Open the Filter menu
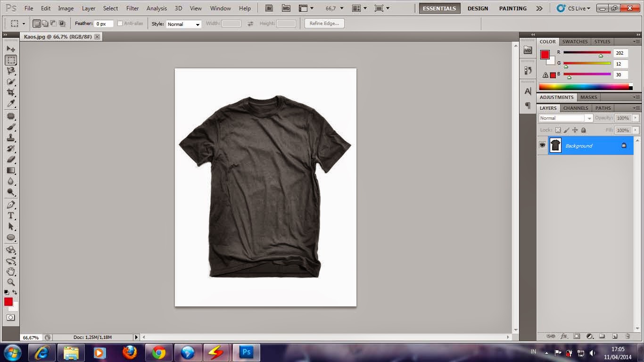This screenshot has width=644, height=362. (x=132, y=8)
